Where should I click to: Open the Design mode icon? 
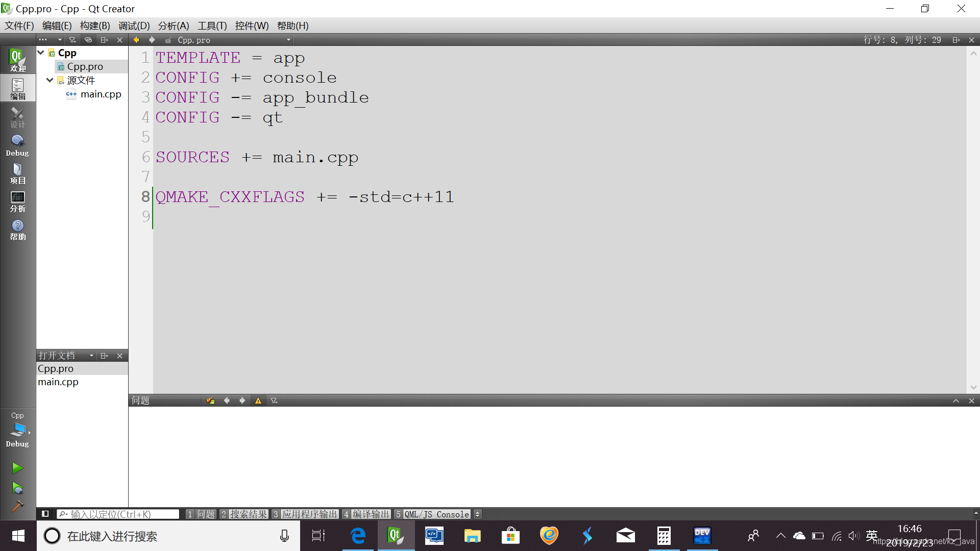click(18, 117)
